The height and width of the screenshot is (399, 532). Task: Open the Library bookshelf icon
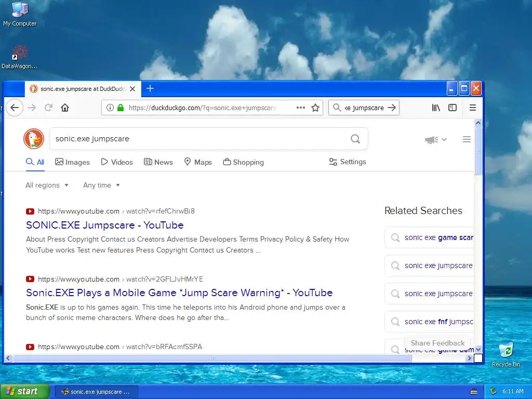(x=436, y=108)
